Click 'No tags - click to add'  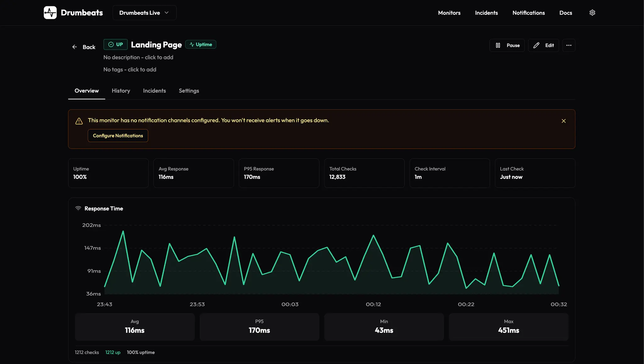tap(130, 69)
